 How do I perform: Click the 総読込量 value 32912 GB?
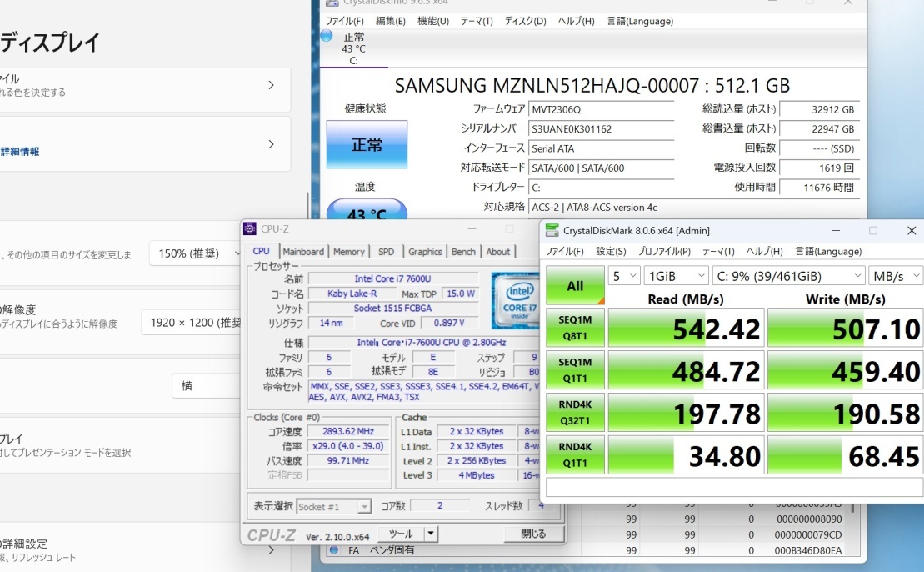(x=819, y=110)
